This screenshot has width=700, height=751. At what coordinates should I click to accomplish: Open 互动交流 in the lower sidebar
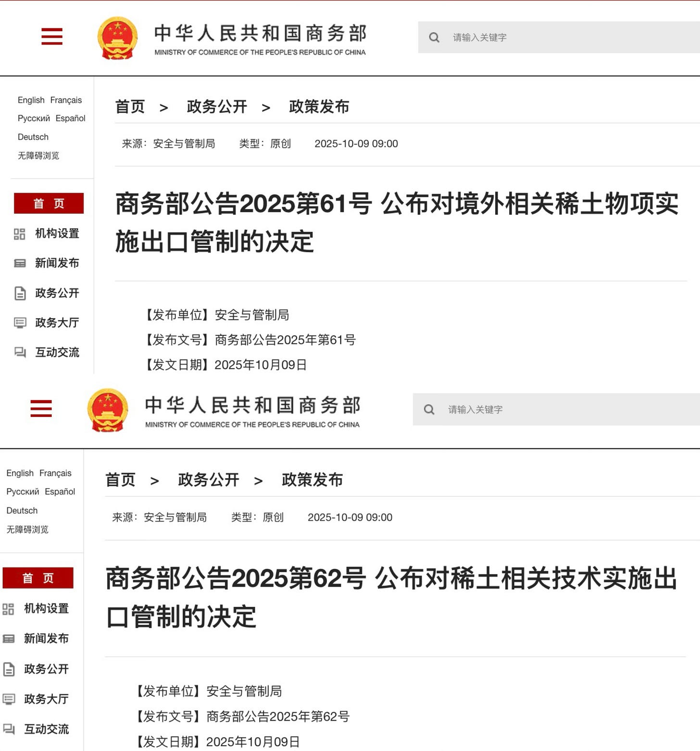click(x=47, y=729)
